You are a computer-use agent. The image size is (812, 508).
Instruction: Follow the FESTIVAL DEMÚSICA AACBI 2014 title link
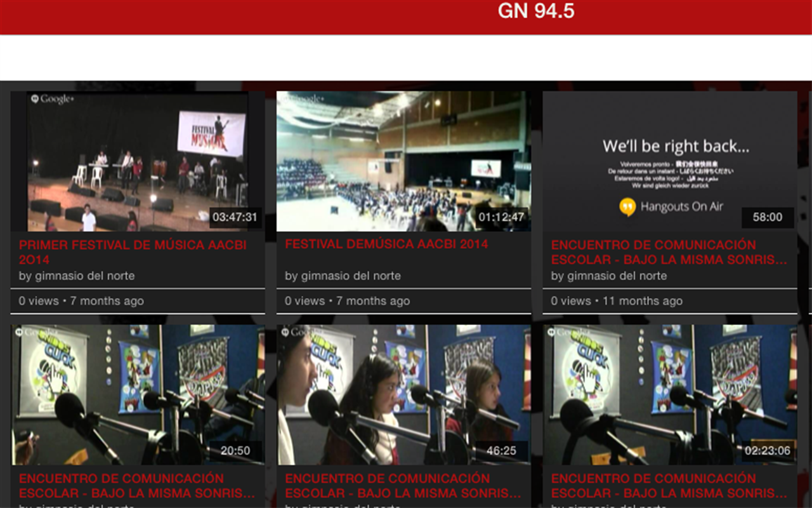pyautogui.click(x=386, y=244)
